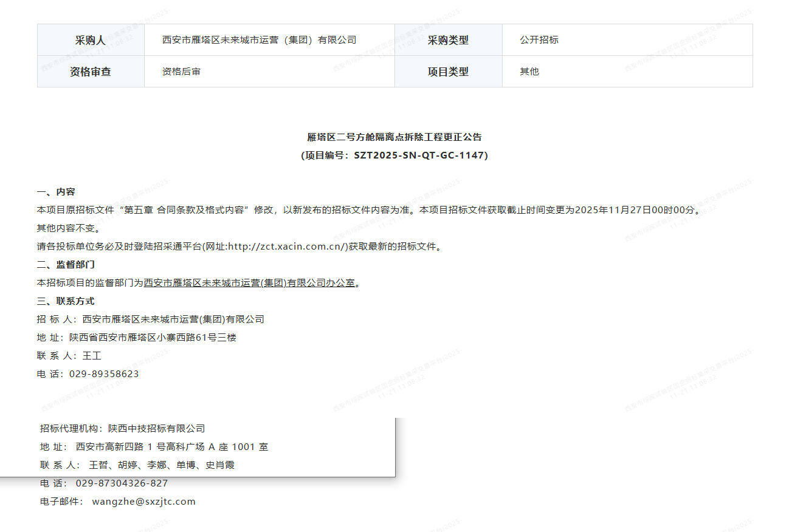The height and width of the screenshot is (532, 789).
Task: Click the agency phone number 029-87304326-827
Action: point(122,483)
